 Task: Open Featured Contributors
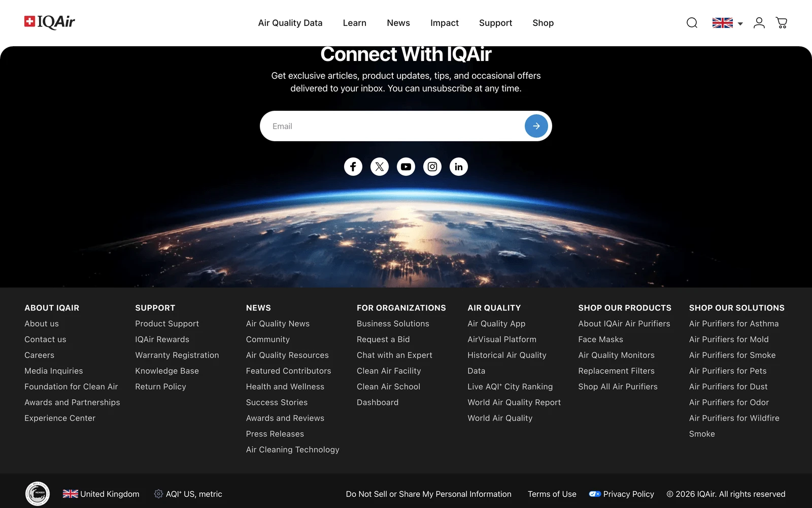tap(288, 371)
